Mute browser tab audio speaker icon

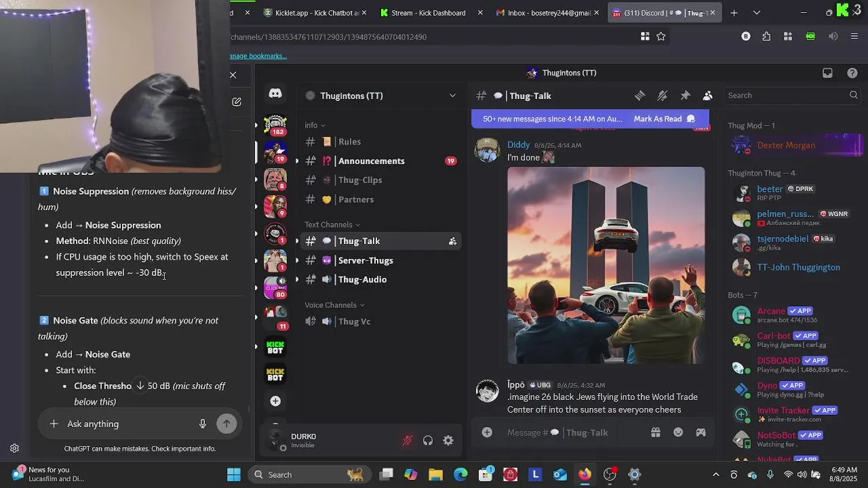pos(833,37)
